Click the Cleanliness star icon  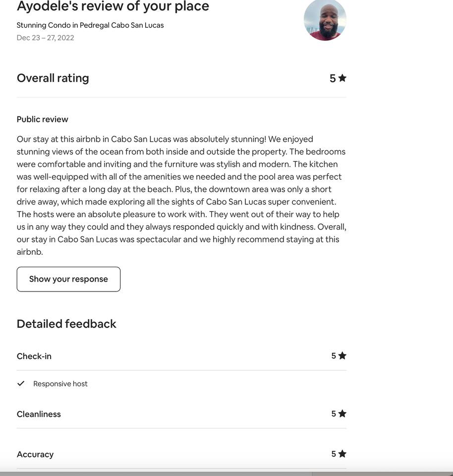(x=342, y=414)
